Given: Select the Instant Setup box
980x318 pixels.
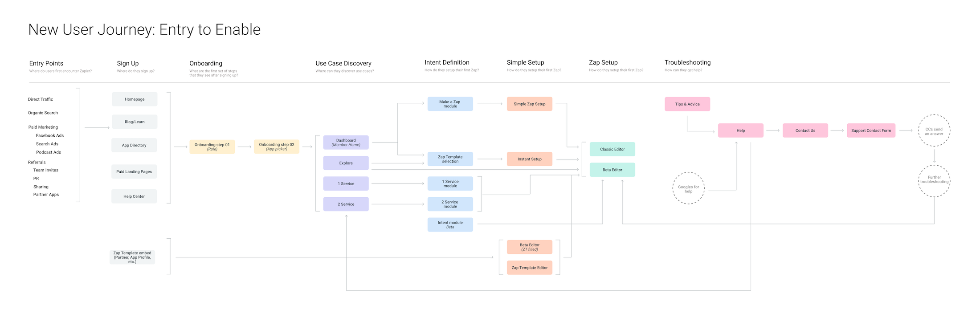Looking at the screenshot, I should 529,159.
